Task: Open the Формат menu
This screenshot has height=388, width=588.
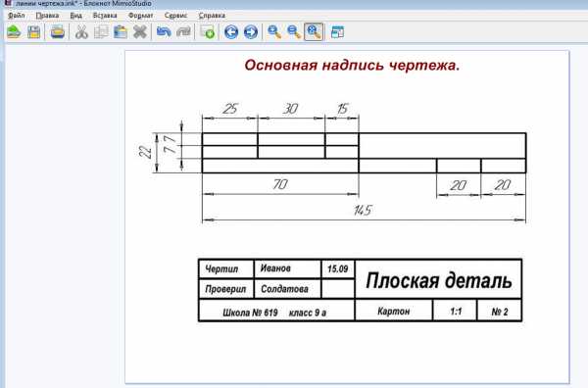Action: click(140, 16)
